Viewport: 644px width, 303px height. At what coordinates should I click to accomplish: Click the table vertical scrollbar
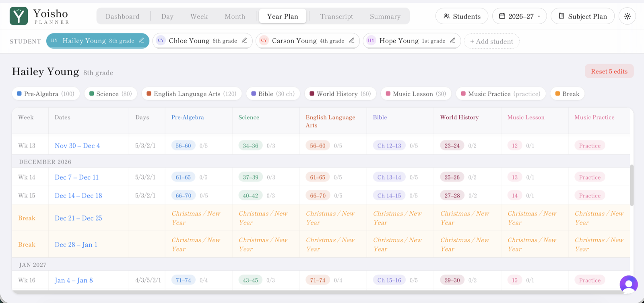(x=632, y=185)
